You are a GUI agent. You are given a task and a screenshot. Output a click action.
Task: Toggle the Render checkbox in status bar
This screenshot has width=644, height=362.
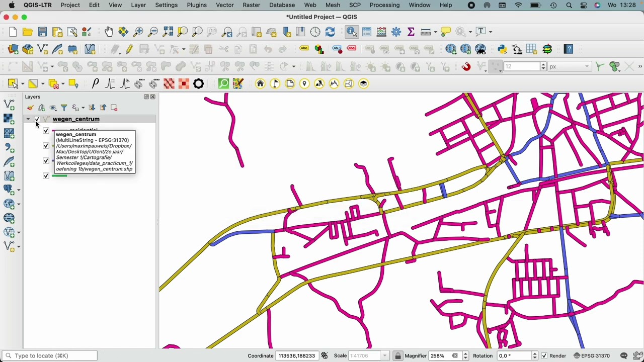(544, 356)
